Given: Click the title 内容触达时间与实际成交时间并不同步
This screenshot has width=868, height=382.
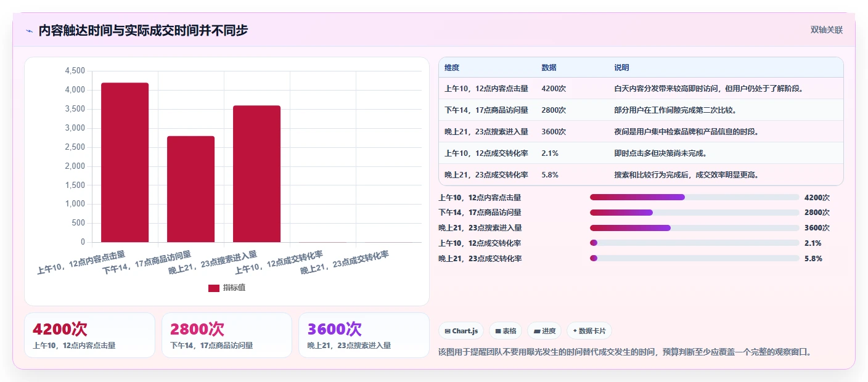Looking at the screenshot, I should [x=143, y=30].
